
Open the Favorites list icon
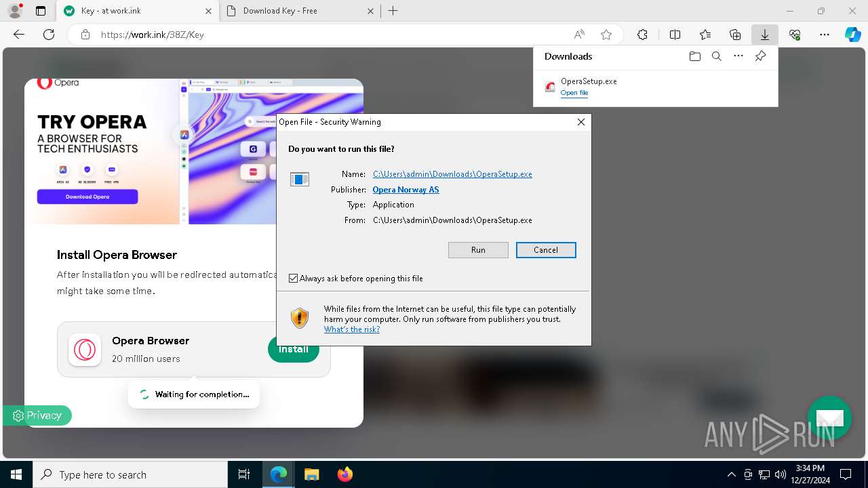705,35
